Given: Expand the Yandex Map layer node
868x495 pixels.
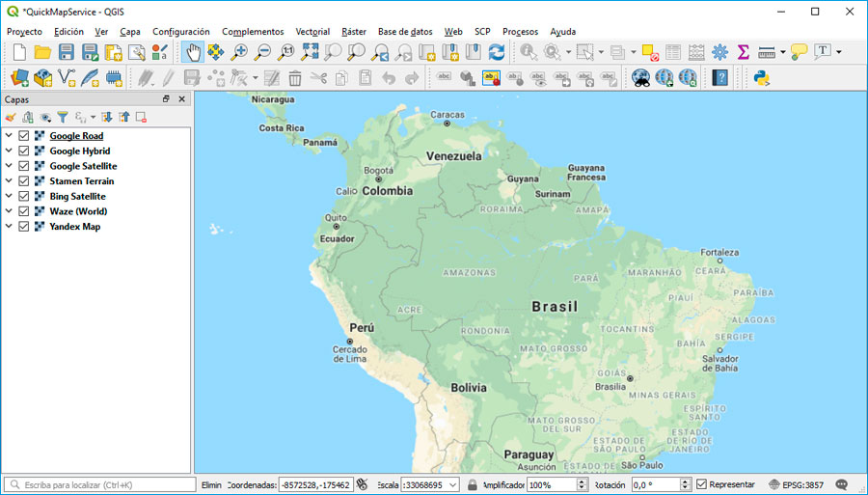Looking at the screenshot, I should tap(9, 226).
